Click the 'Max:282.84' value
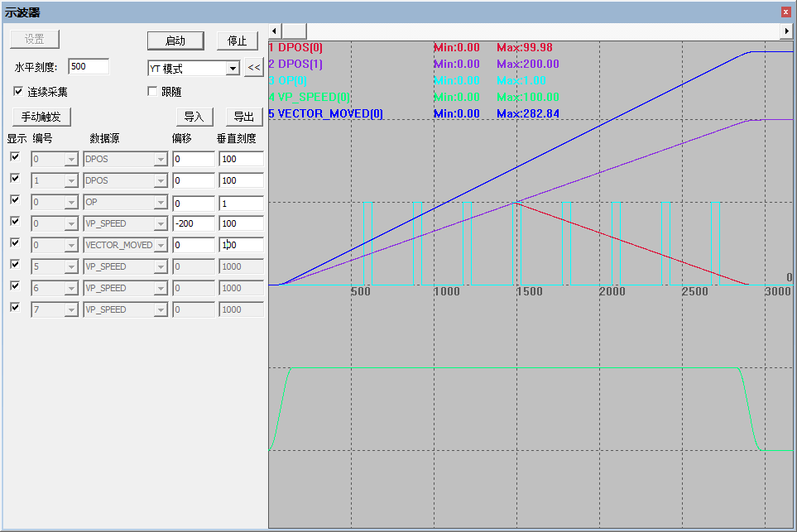 (528, 114)
